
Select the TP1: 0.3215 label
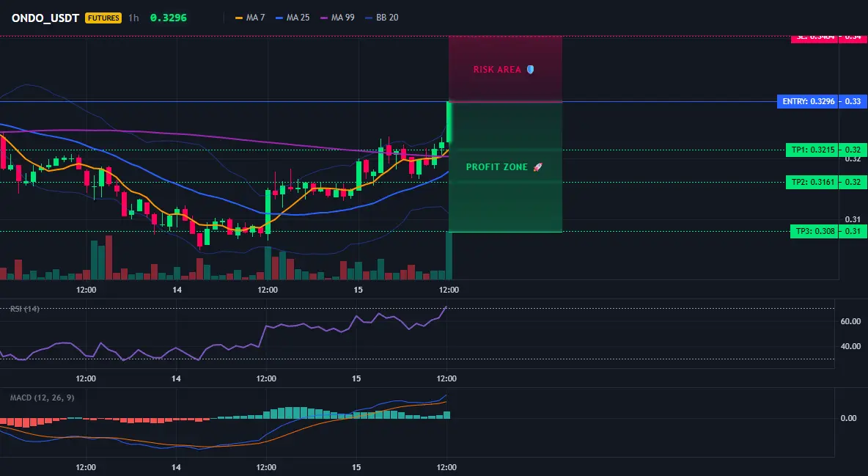click(x=812, y=150)
